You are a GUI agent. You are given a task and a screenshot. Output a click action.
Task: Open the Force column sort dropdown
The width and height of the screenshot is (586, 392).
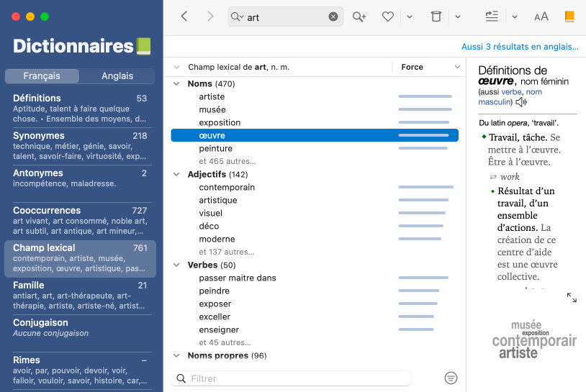(457, 68)
